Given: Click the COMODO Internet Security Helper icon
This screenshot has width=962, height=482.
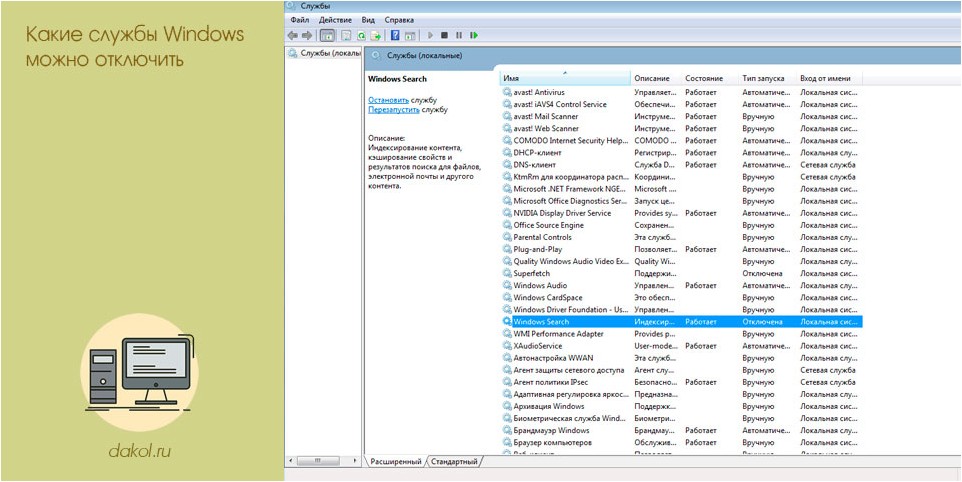Looking at the screenshot, I should (x=507, y=140).
